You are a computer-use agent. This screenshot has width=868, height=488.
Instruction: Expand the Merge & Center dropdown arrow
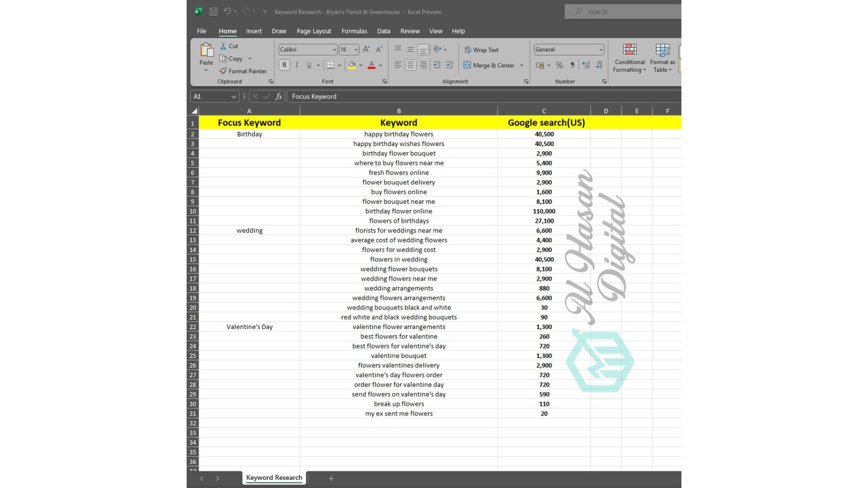point(522,65)
